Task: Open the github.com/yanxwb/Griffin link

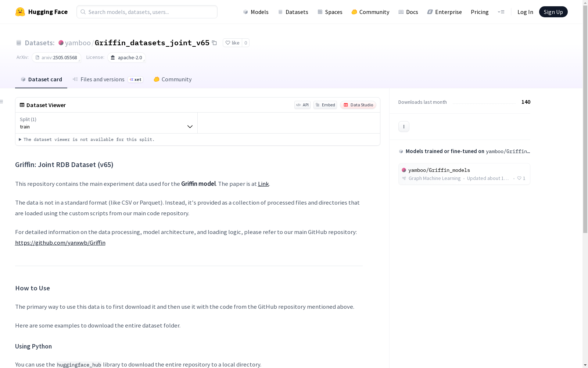Action: coord(60,243)
